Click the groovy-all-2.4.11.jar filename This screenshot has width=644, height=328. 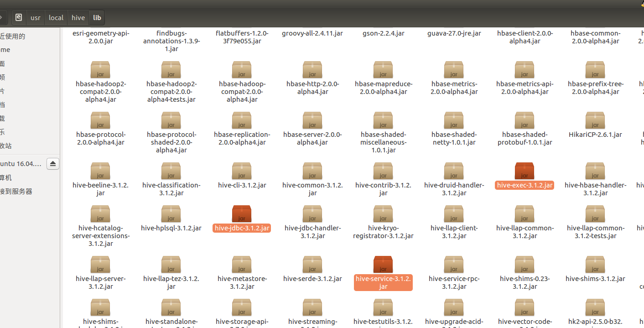pyautogui.click(x=312, y=33)
